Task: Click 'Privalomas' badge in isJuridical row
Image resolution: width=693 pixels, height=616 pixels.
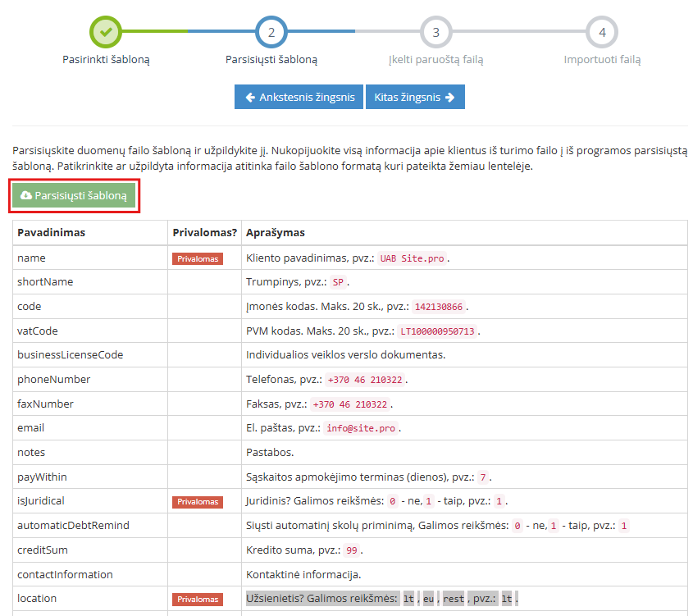Action: (x=198, y=501)
